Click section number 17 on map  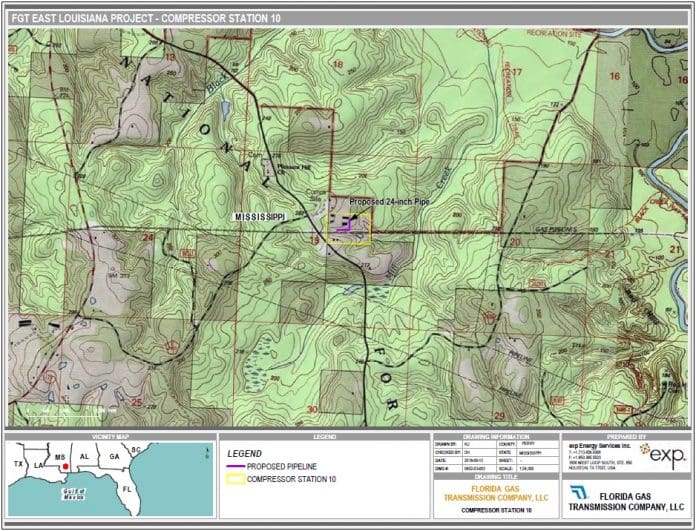click(x=516, y=72)
